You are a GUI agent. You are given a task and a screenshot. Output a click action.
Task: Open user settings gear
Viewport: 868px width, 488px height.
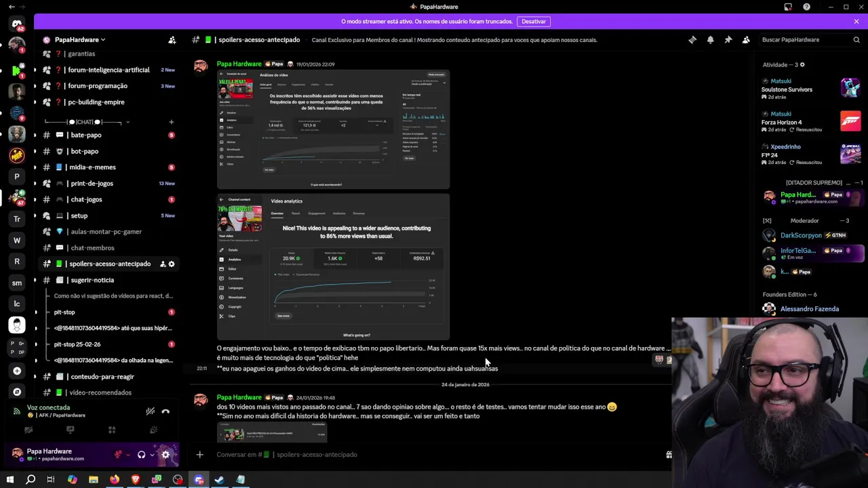point(165,455)
